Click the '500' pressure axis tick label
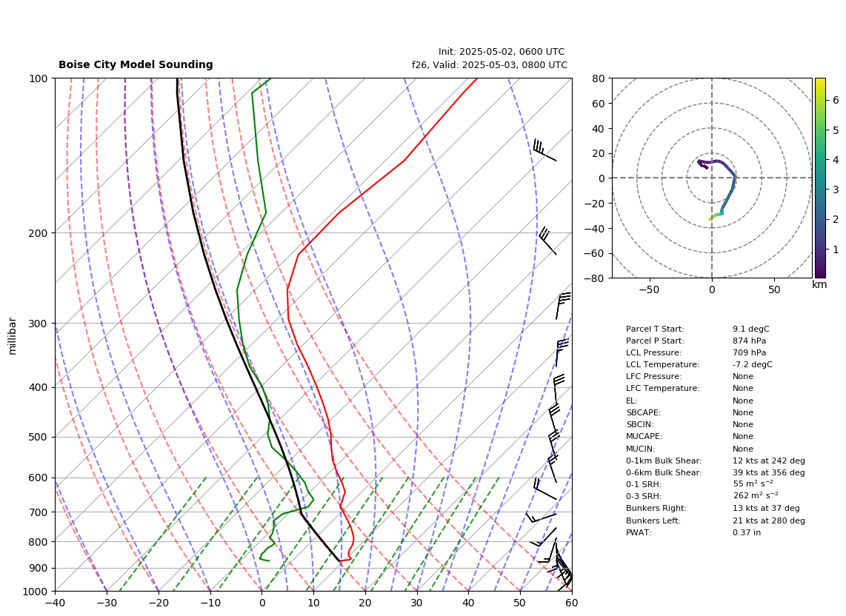 39,437
